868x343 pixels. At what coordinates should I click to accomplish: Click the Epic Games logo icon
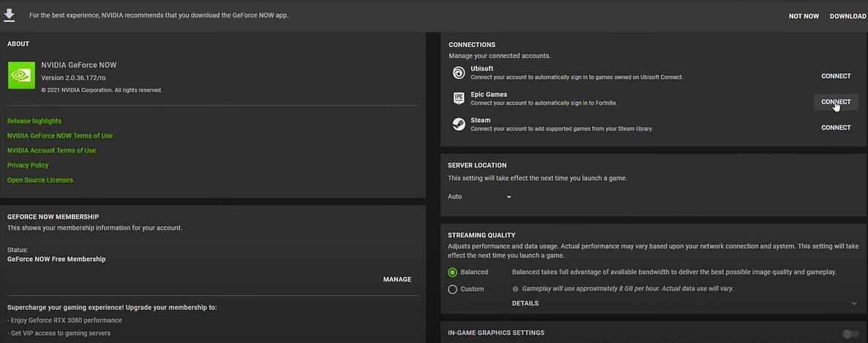coord(458,98)
